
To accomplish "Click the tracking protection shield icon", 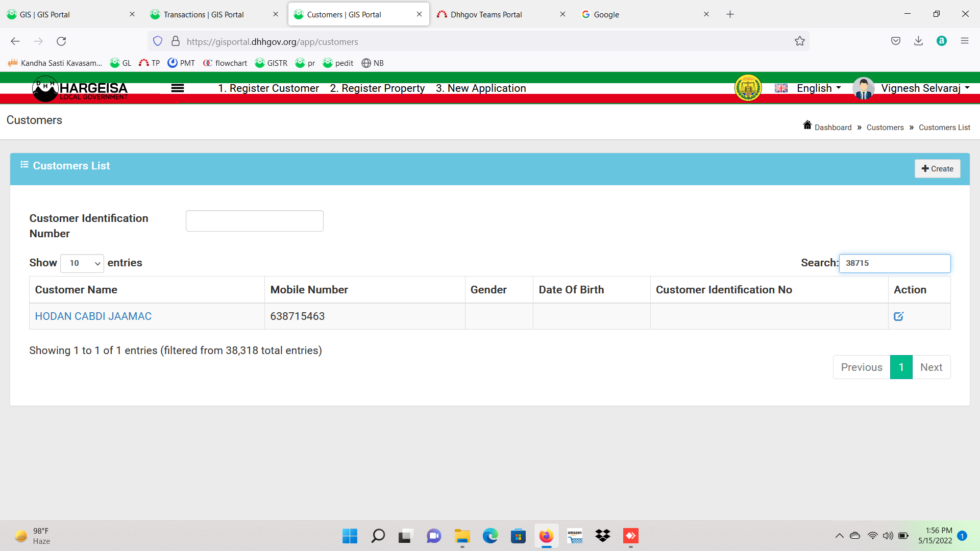I will [158, 41].
